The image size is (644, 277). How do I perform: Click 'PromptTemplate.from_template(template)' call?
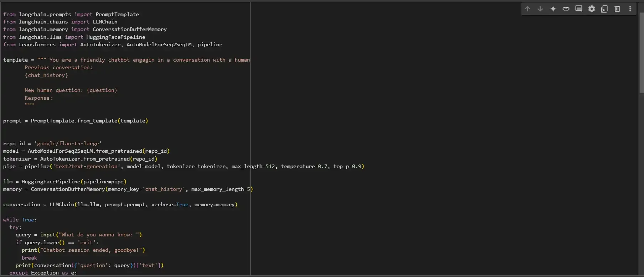(x=89, y=121)
